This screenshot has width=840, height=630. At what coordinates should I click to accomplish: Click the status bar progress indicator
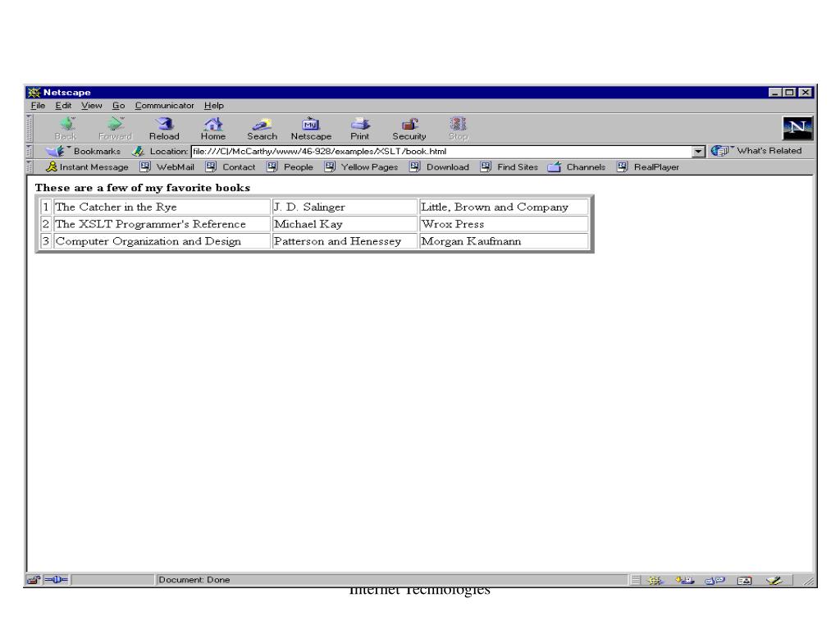tap(112, 580)
